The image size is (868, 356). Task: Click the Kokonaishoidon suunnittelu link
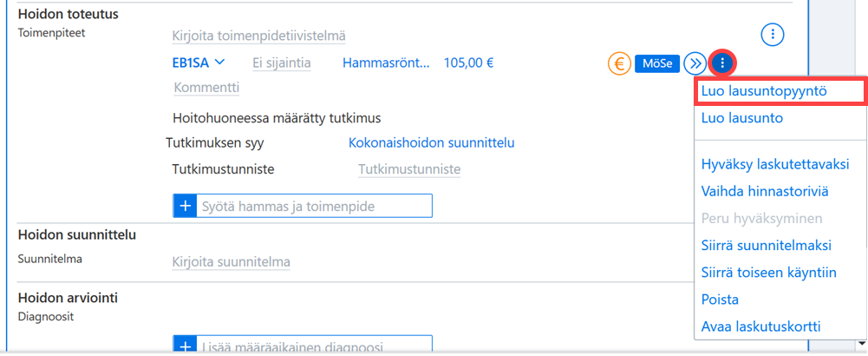pyautogui.click(x=432, y=143)
